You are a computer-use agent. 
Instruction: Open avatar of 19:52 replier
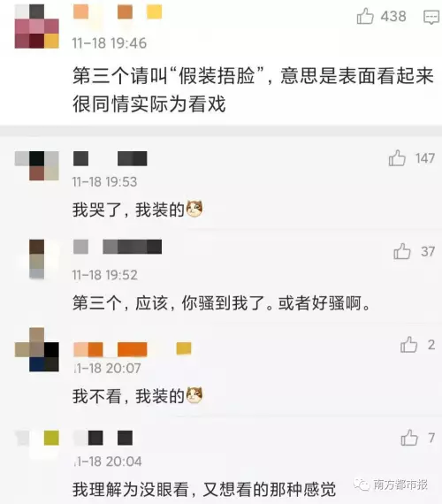[x=36, y=259]
